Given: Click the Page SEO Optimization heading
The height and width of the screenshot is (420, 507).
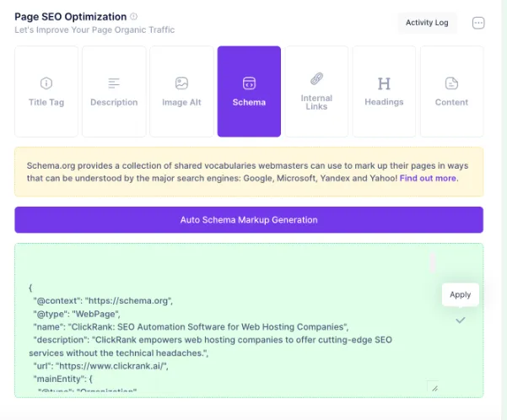Looking at the screenshot, I should click(x=71, y=17).
